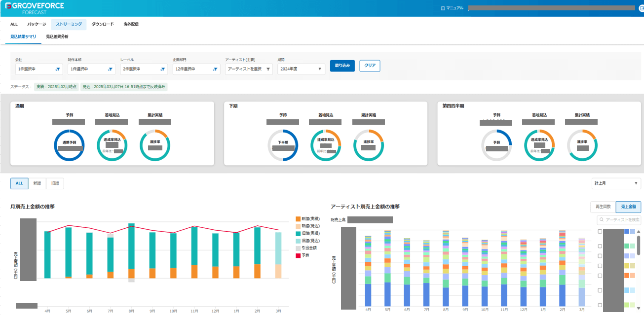Click the red 予算 legend swatch
This screenshot has height=316, width=644.
298,255
